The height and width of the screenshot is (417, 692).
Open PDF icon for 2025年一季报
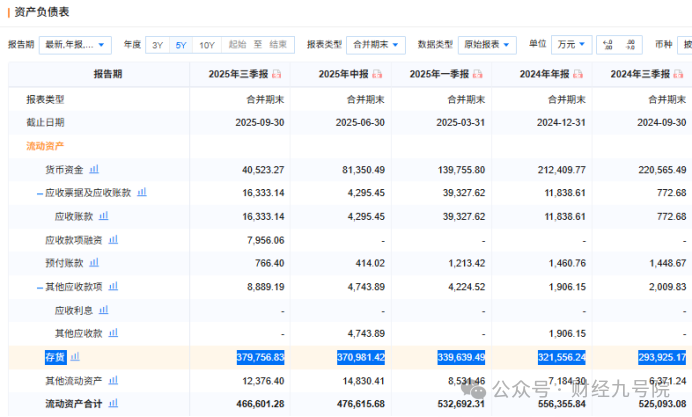[x=478, y=74]
